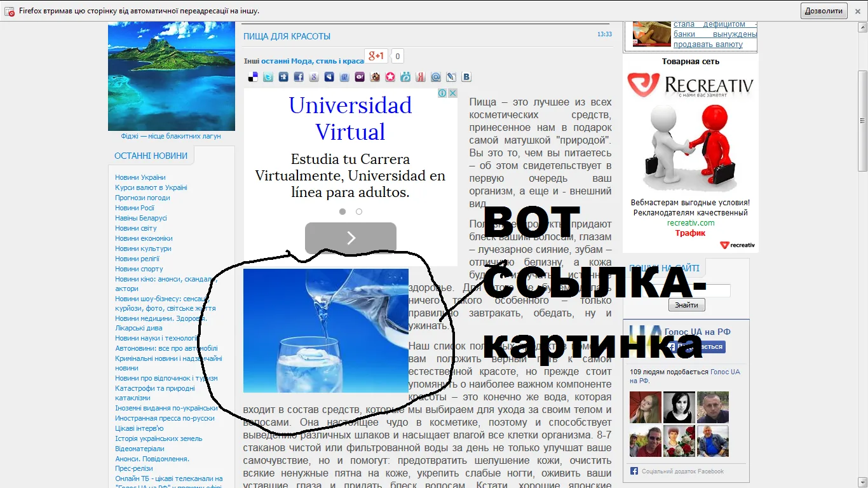Share via the VKontakte icon
The height and width of the screenshot is (488, 868).
(x=466, y=77)
